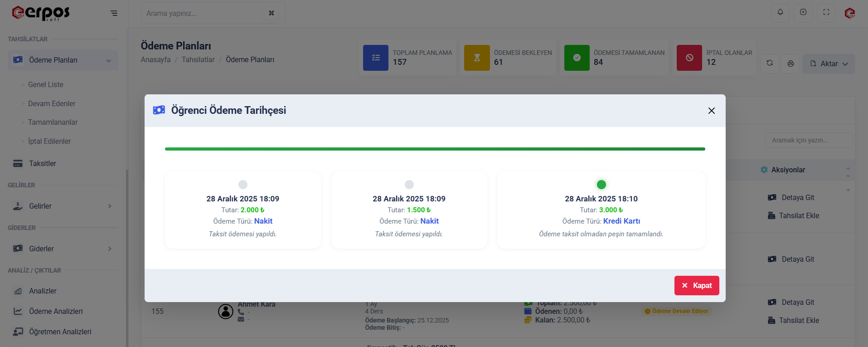
Task: Open Genel Liste submenu item
Action: 46,84
